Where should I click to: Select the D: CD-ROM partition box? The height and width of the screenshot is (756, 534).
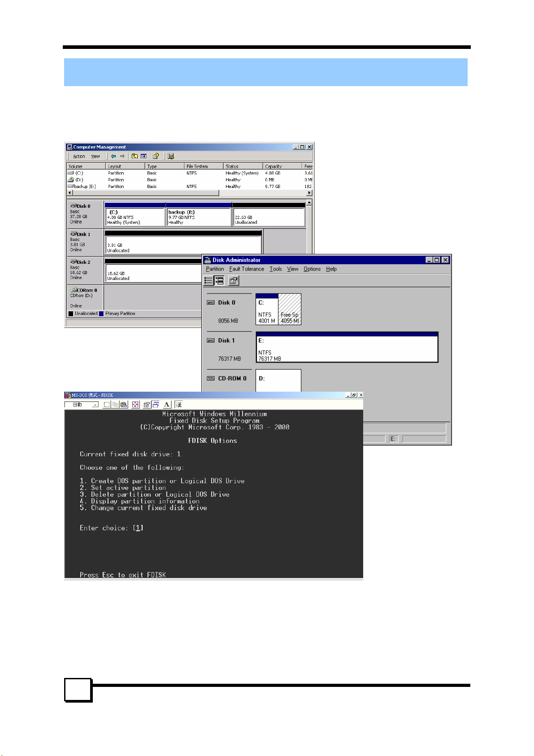[278, 380]
